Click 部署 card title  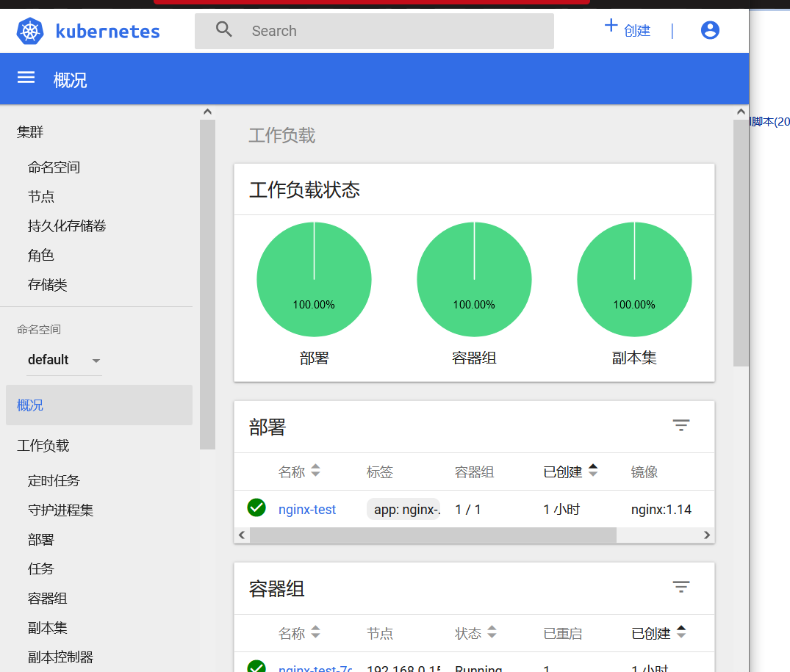(x=267, y=427)
